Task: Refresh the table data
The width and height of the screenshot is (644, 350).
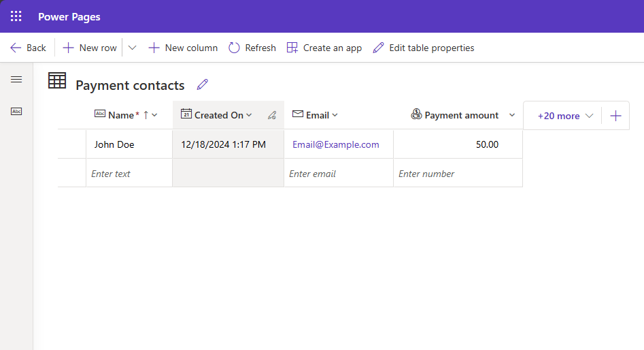Action: point(252,48)
